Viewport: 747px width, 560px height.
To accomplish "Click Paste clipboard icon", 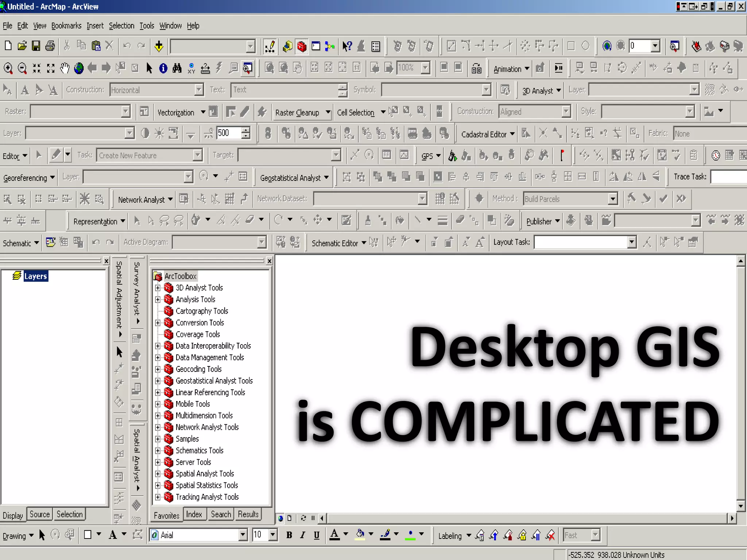I will point(96,46).
